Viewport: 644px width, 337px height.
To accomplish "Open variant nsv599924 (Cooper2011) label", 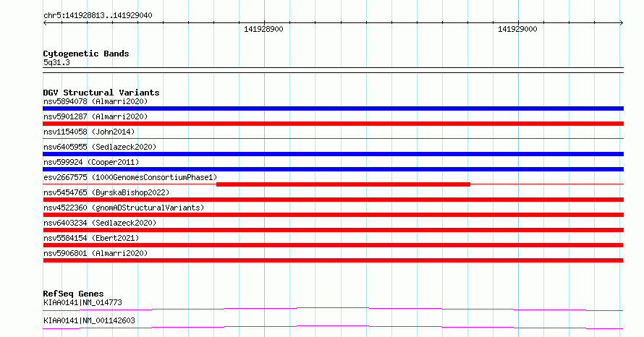I will click(x=91, y=162).
